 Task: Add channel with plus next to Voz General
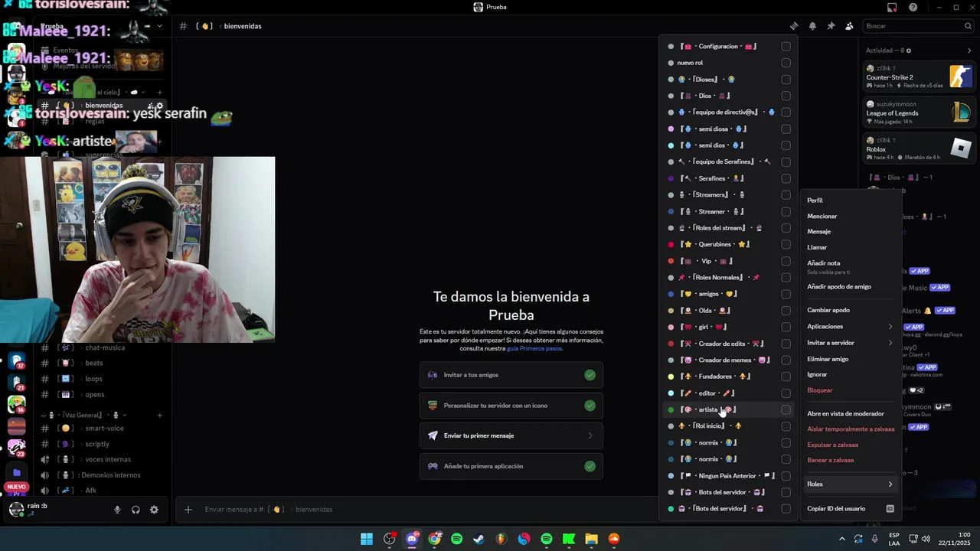[x=159, y=416]
